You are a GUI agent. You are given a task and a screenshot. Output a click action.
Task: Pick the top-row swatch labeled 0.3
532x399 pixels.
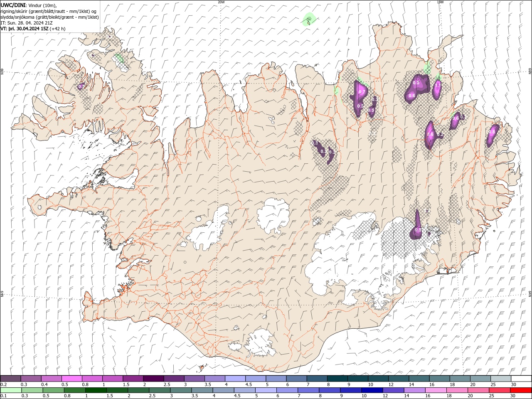point(31,379)
